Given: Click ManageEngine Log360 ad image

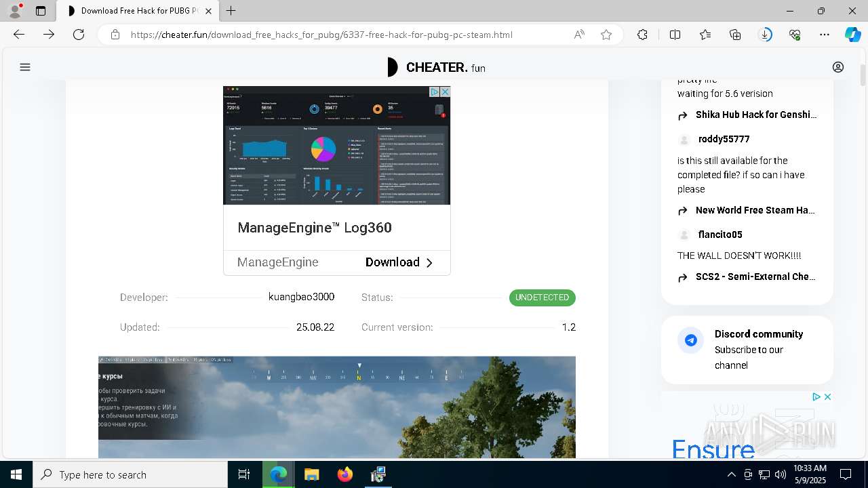Looking at the screenshot, I should tap(336, 145).
